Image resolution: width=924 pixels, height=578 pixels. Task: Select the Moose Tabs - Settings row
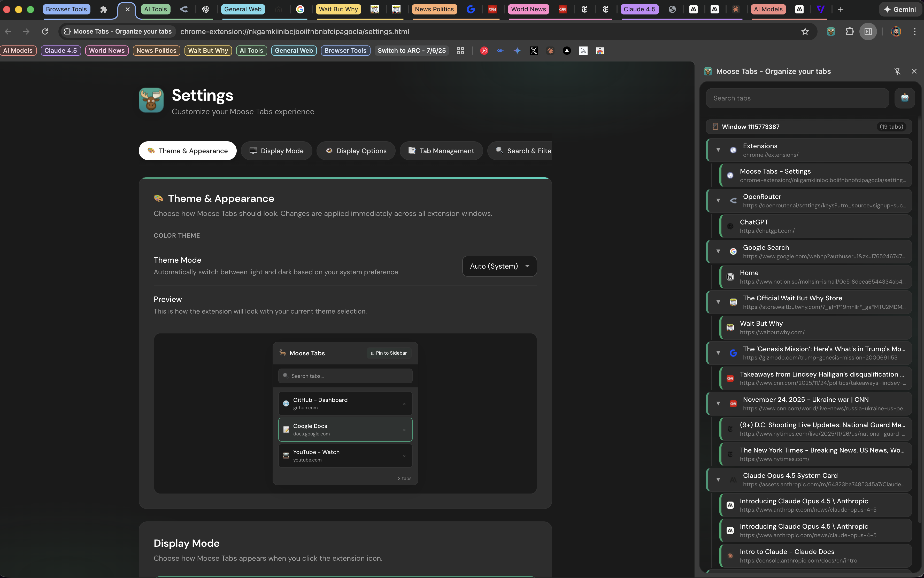click(x=815, y=175)
